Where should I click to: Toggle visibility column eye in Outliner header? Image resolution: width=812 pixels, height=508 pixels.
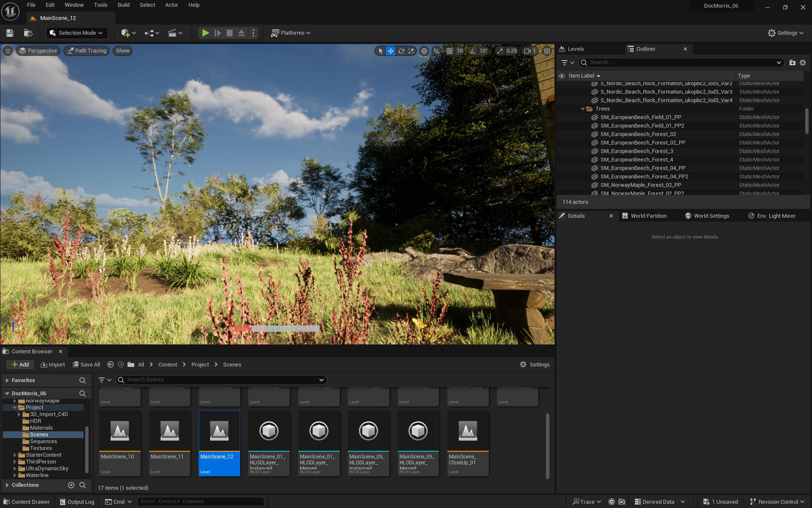(x=562, y=76)
